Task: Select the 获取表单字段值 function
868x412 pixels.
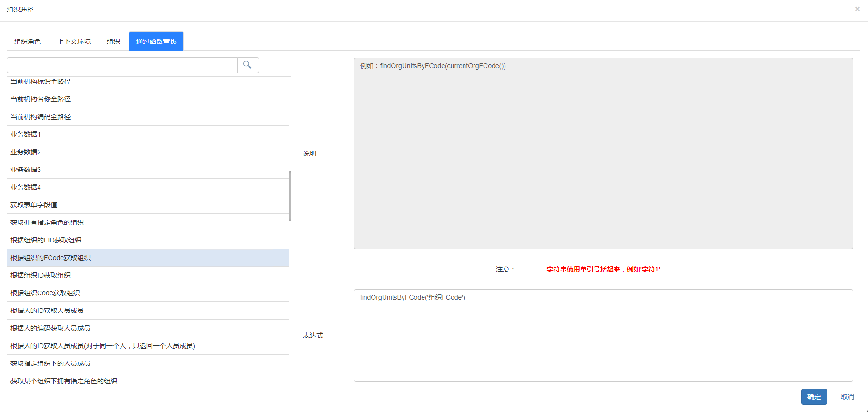Action: click(34, 205)
